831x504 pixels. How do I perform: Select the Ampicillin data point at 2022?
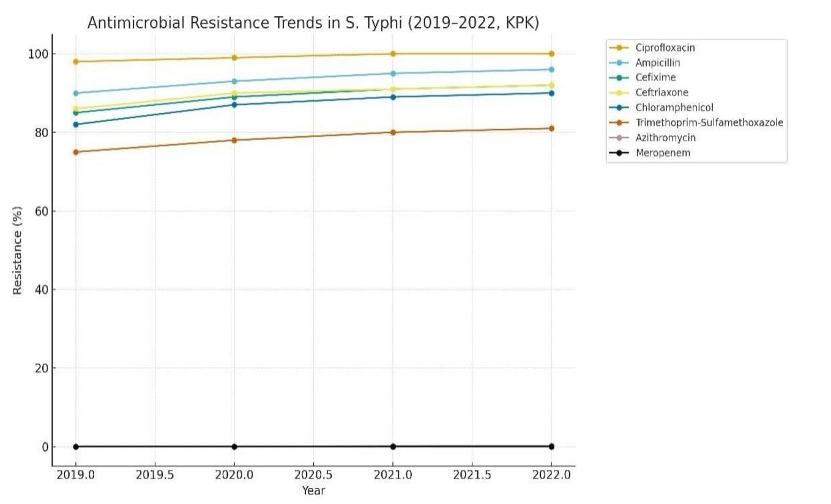[551, 70]
